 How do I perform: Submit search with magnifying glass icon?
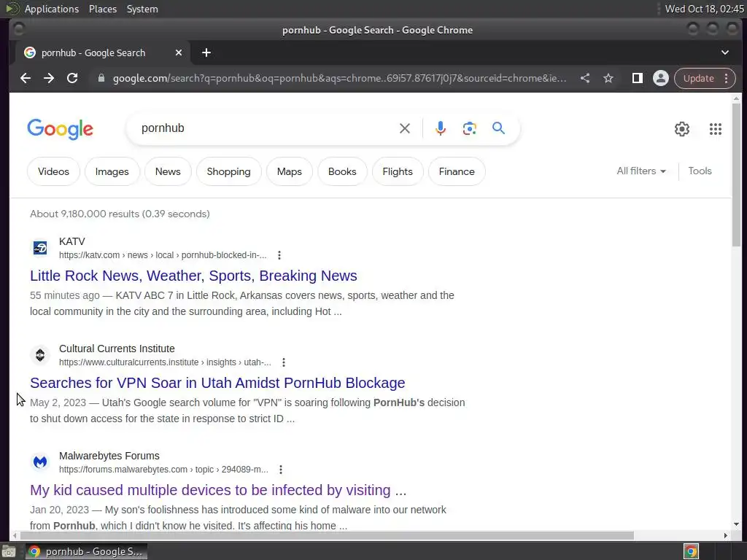pyautogui.click(x=498, y=128)
